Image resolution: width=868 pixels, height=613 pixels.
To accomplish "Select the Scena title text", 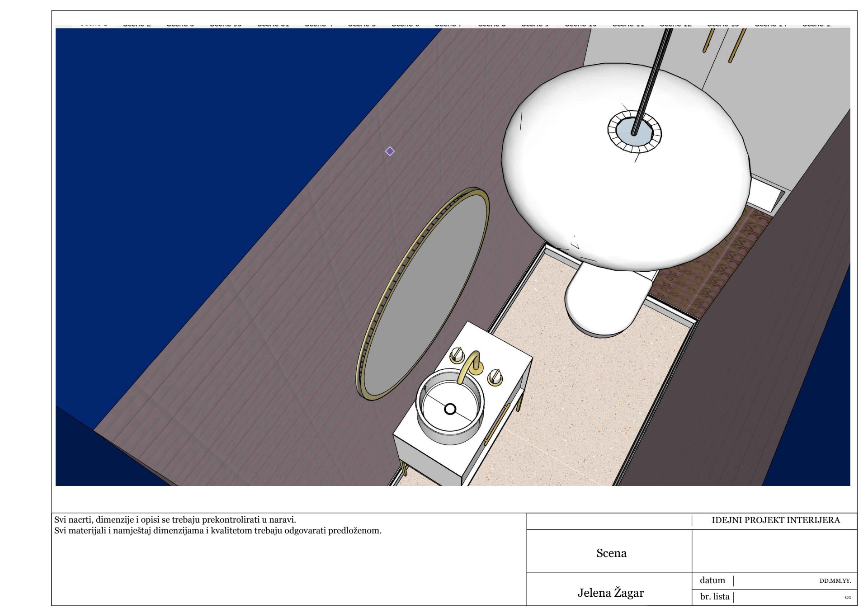I will click(x=611, y=553).
